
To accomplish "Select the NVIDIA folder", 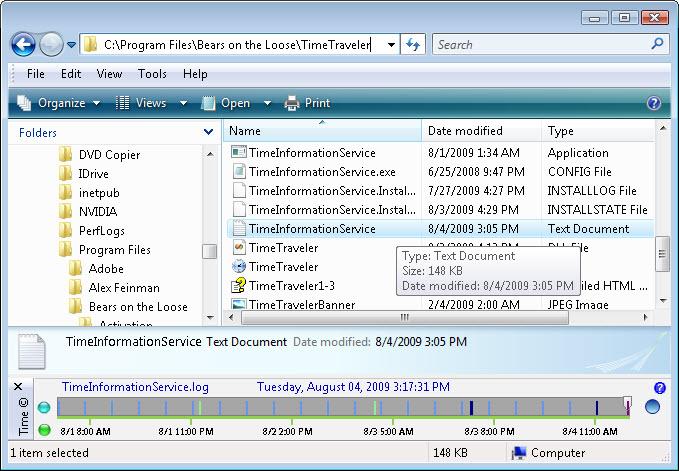I will click(x=88, y=212).
